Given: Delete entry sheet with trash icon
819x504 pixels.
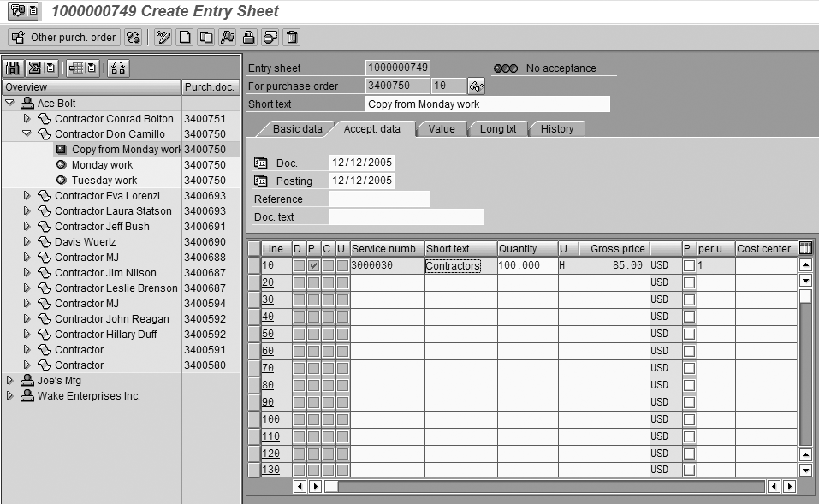Looking at the screenshot, I should [292, 37].
